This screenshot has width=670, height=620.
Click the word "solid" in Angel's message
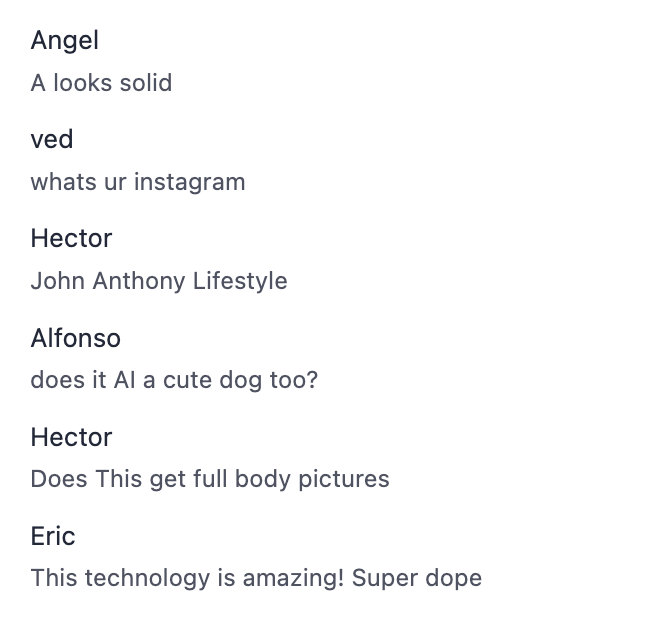click(x=146, y=82)
